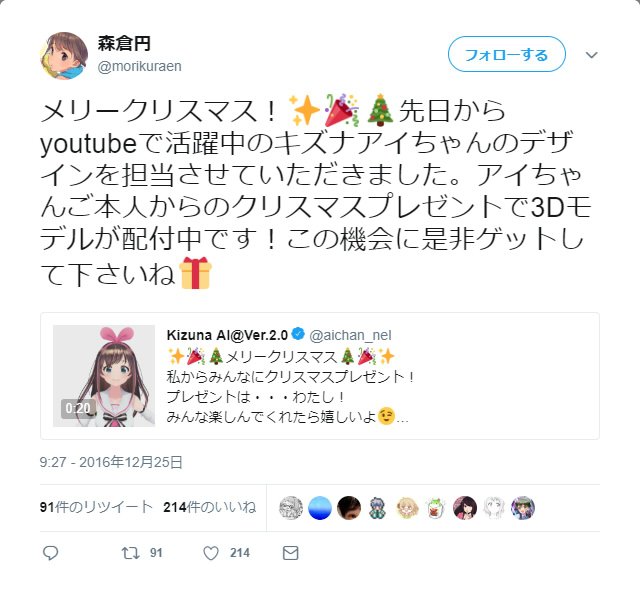Click the quoted tweet text メリークリスマス
The image size is (640, 593).
pyautogui.click(x=281, y=357)
